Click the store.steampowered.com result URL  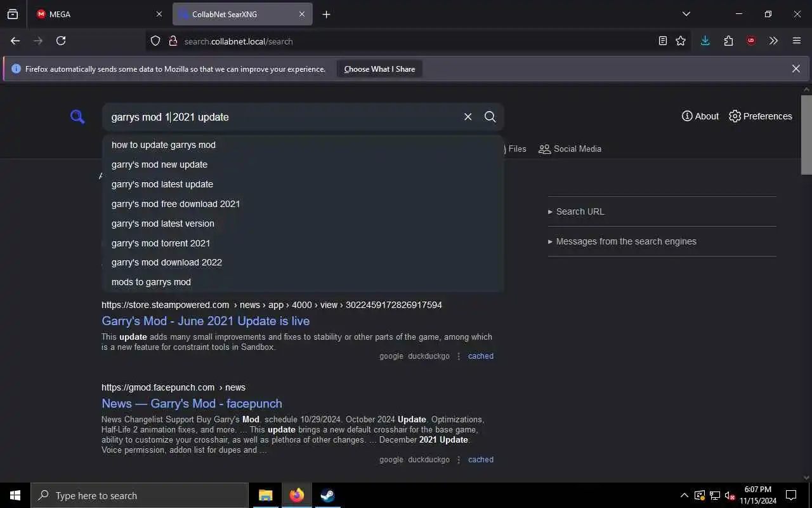(x=272, y=305)
